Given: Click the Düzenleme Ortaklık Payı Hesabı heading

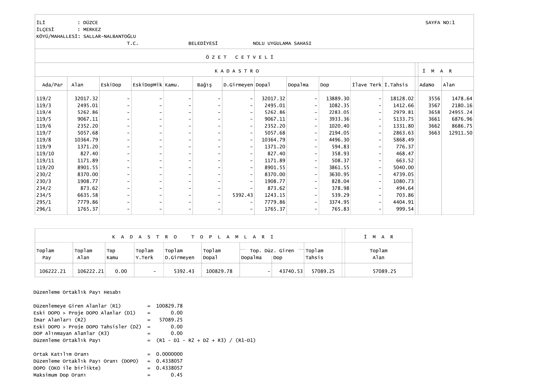Looking at the screenshot, I should (77, 292).
